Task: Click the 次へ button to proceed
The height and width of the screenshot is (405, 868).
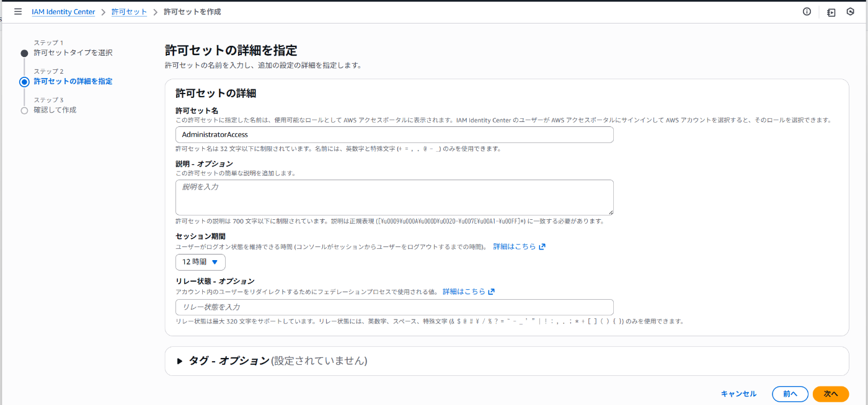Action: [830, 394]
